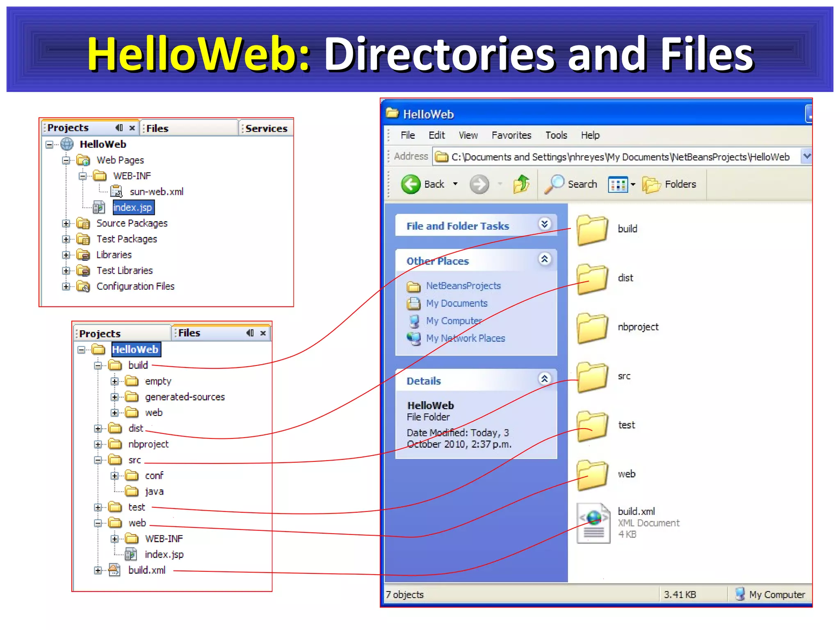Collapse the Details section
The width and height of the screenshot is (840, 630).
click(545, 379)
